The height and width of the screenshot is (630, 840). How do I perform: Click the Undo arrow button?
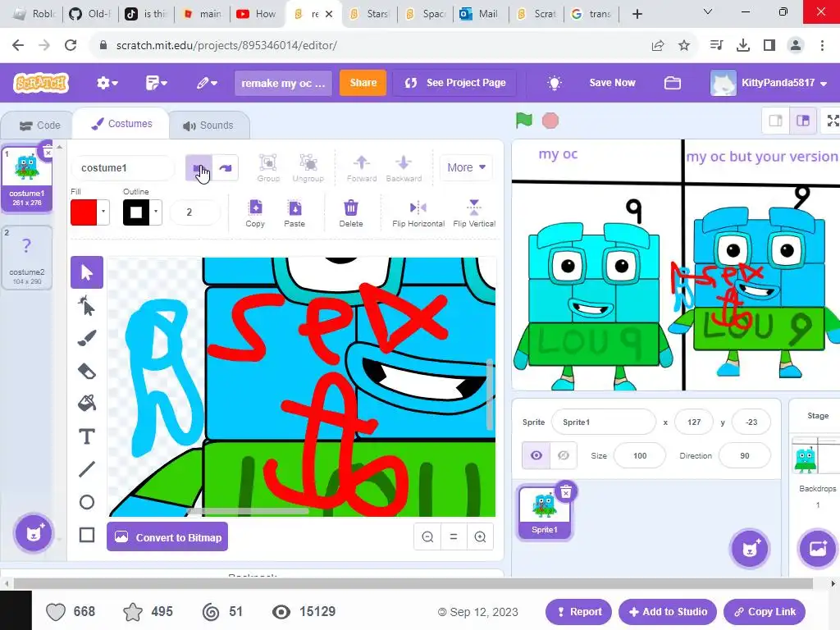[199, 167]
